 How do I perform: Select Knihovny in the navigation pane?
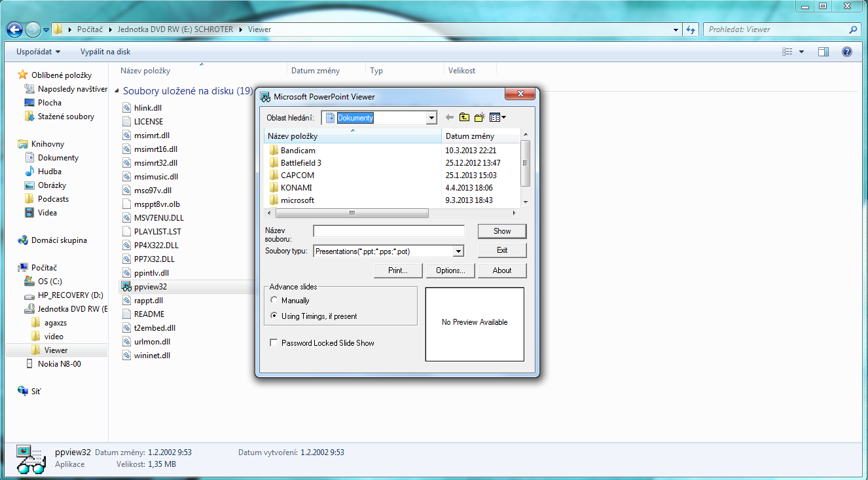(41, 144)
